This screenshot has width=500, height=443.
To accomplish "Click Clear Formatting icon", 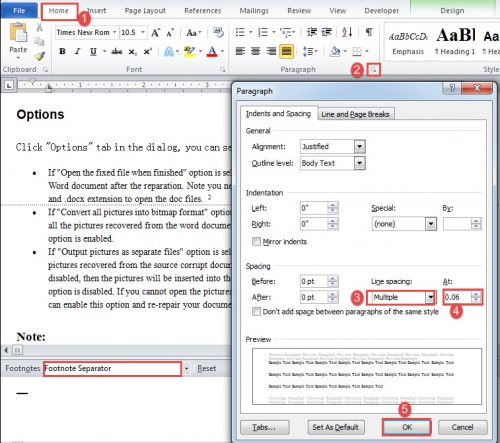I will 218,32.
